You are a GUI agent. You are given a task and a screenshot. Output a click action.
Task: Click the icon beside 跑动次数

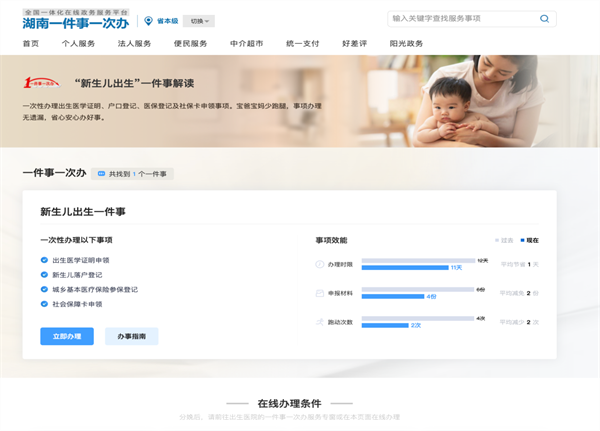[319, 322]
